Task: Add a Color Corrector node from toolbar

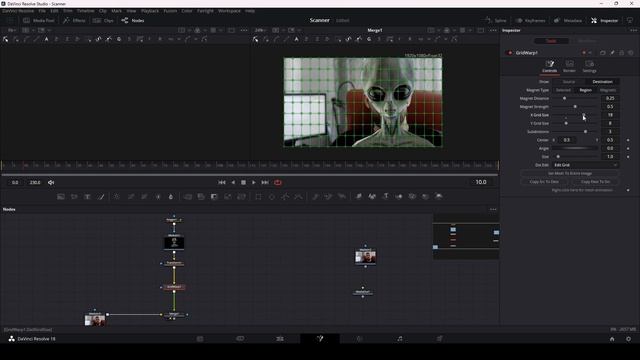Action: pyautogui.click(x=117, y=197)
